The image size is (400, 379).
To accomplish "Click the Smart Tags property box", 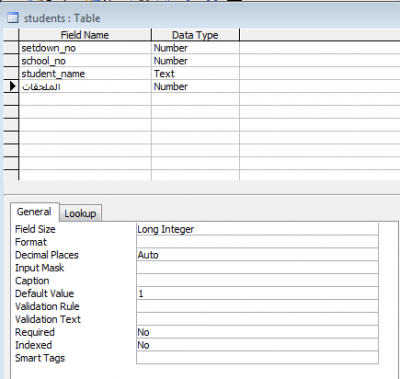I will (257, 358).
